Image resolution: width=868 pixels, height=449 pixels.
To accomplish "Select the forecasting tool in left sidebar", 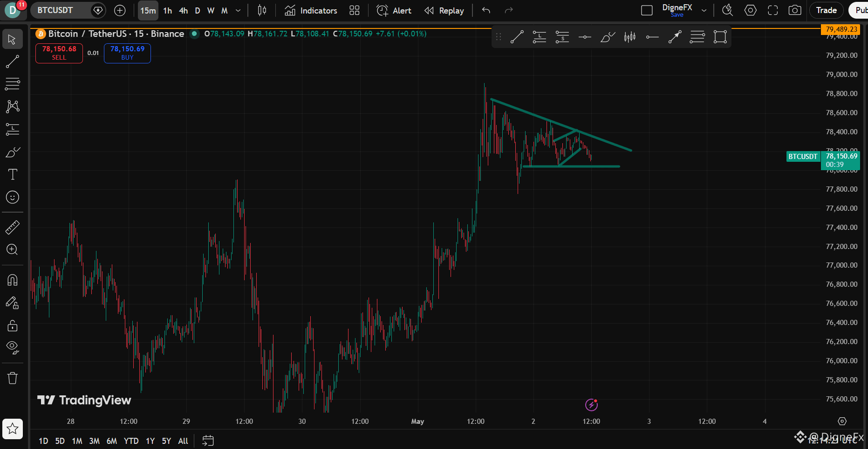I will pos(12,129).
